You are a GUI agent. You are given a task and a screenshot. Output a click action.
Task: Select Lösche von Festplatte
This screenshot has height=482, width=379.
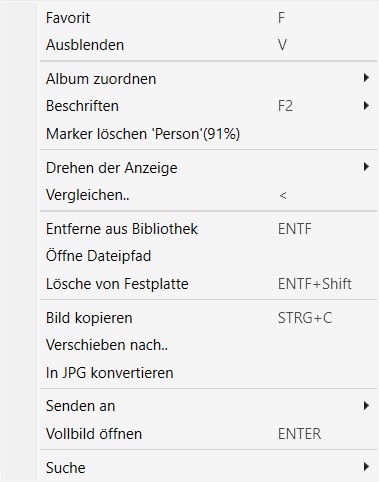click(x=208, y=284)
